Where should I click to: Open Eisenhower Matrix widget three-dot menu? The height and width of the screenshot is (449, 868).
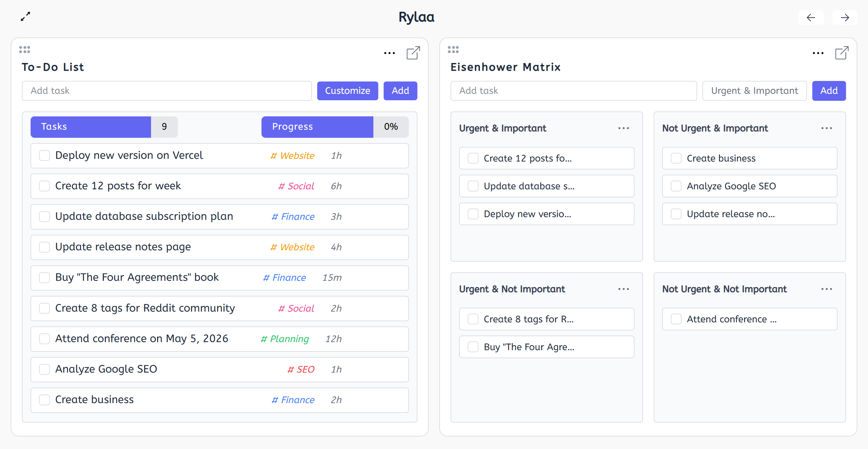[x=818, y=53]
